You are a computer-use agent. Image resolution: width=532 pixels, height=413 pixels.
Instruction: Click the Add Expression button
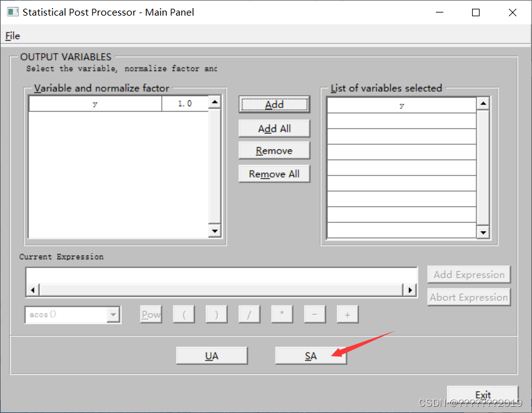tap(469, 274)
